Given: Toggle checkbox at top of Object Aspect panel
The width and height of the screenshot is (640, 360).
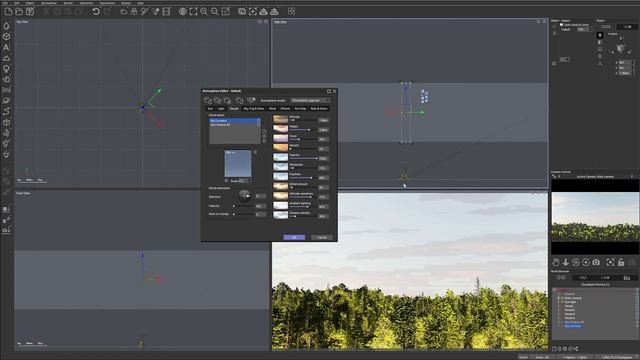Looking at the screenshot, I should tap(562, 24).
